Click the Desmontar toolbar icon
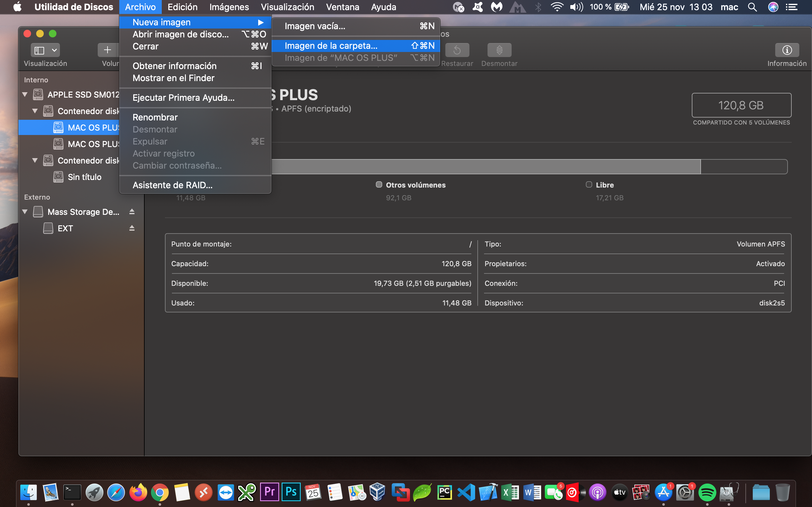This screenshot has width=812, height=507. 499,50
